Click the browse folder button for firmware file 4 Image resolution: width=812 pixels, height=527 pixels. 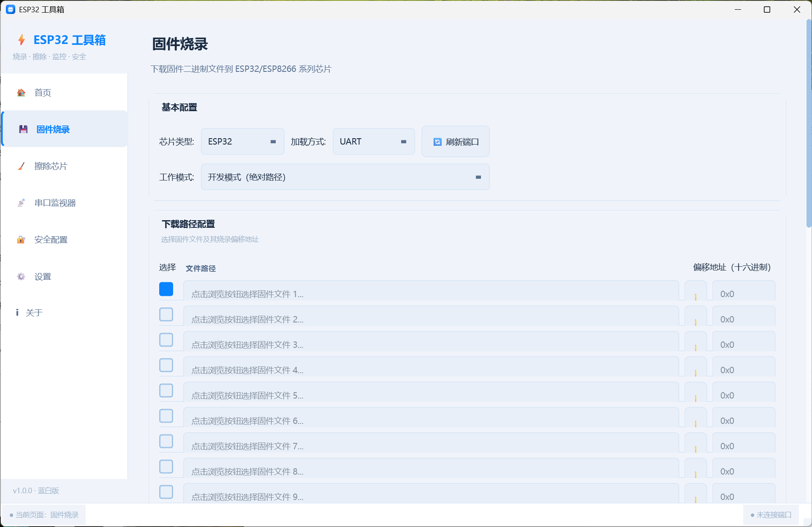695,367
